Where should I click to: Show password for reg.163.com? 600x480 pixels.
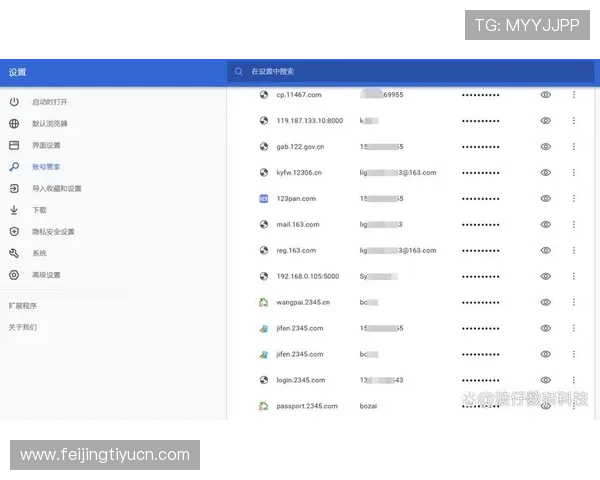pos(546,250)
